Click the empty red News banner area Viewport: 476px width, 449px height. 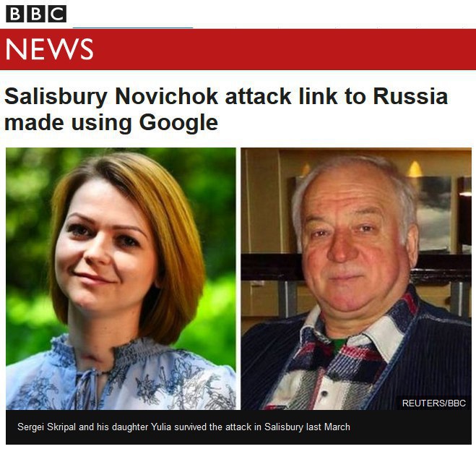pyautogui.click(x=285, y=49)
